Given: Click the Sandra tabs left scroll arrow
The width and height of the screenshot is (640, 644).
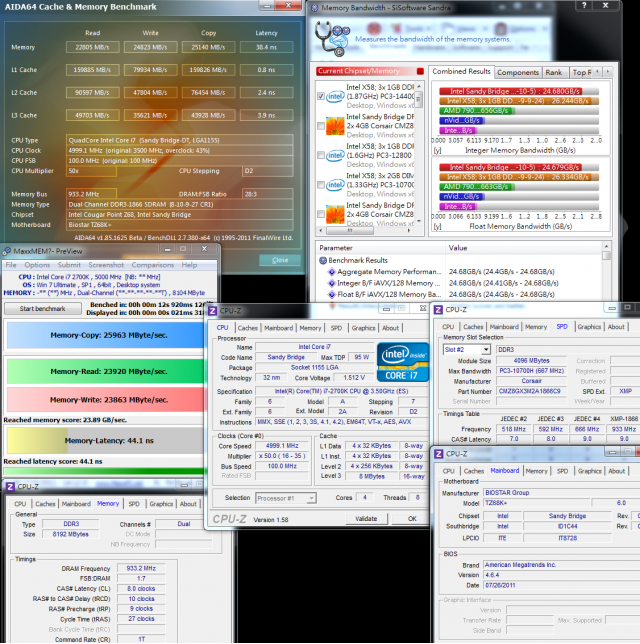Looking at the screenshot, I should point(597,72).
